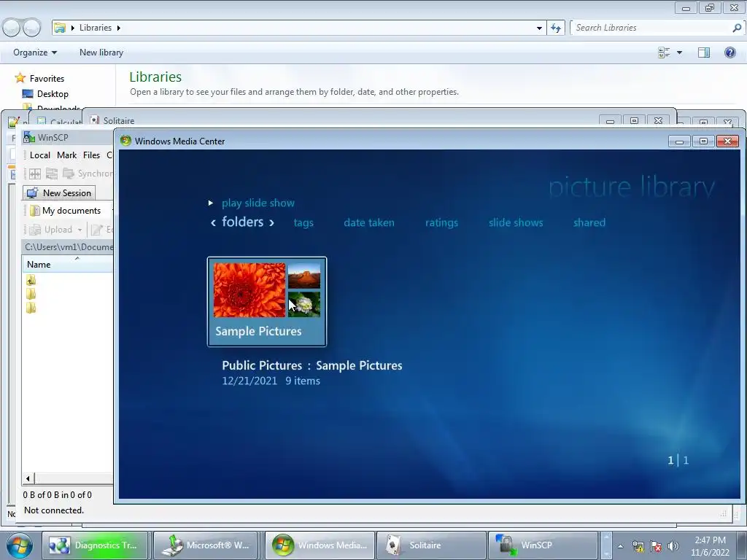Click the Upload button in WinSCP

point(51,230)
